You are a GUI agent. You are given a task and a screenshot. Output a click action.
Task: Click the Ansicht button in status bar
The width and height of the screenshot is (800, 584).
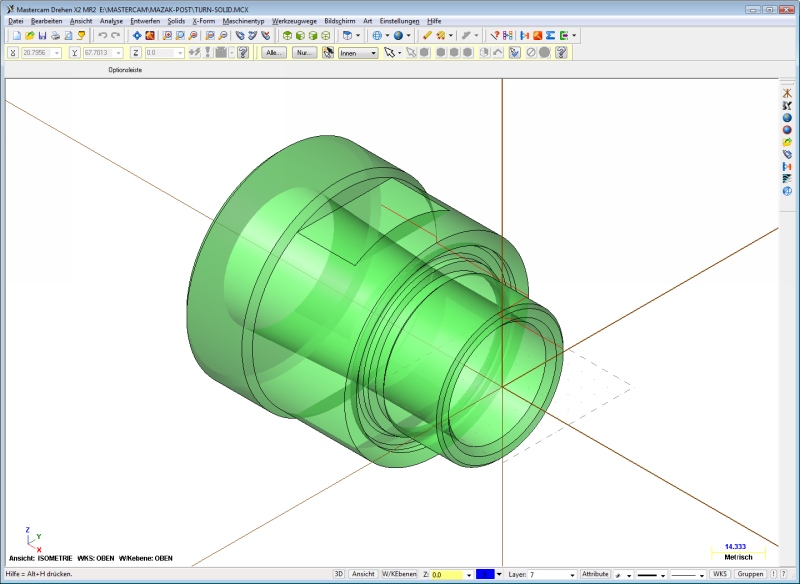[x=363, y=574]
